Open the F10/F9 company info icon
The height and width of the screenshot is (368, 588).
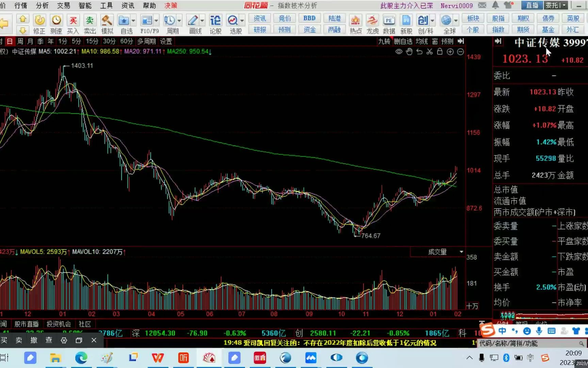tap(147, 20)
